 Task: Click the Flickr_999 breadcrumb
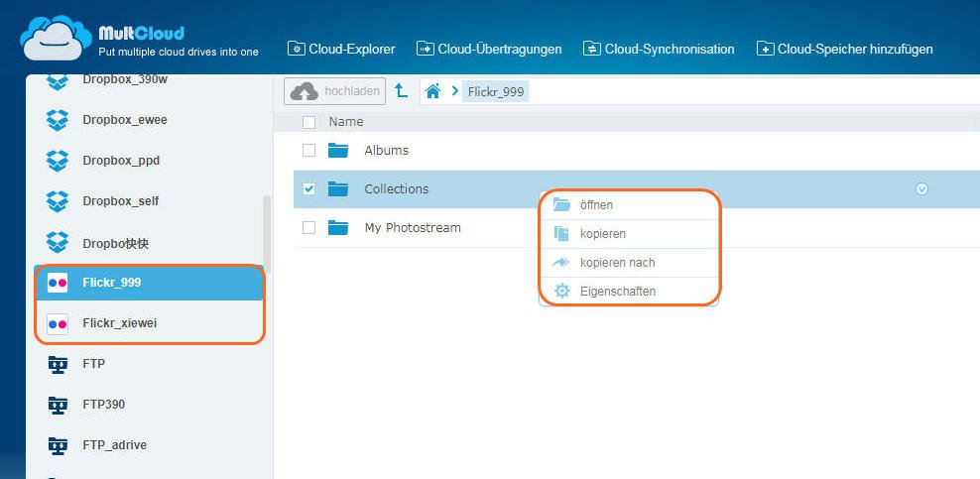point(496,92)
